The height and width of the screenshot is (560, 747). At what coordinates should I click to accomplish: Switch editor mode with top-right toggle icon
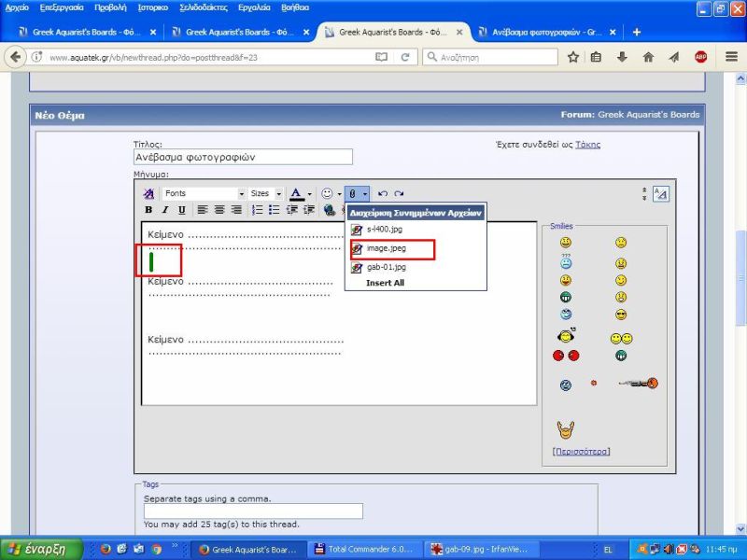[660, 194]
